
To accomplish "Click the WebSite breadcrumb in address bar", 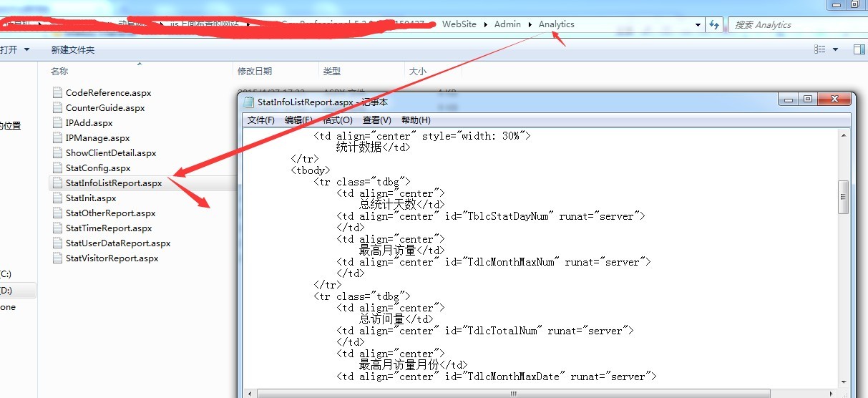I will click(459, 24).
